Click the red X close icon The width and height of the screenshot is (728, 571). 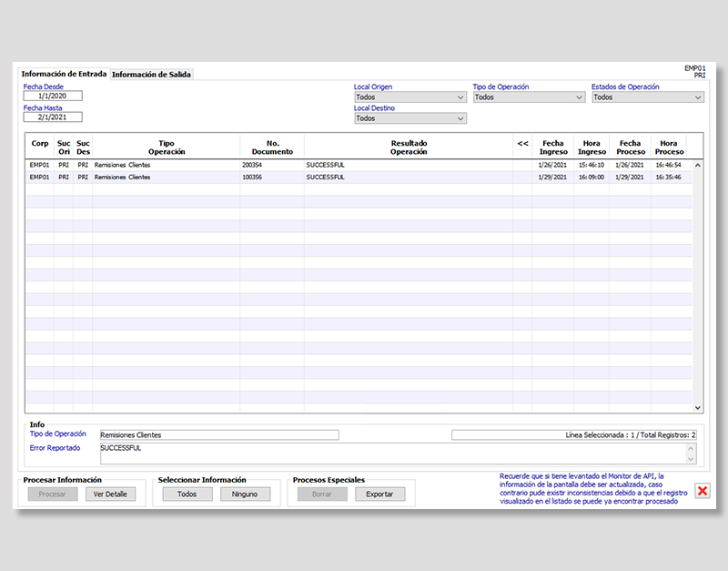coord(703,491)
